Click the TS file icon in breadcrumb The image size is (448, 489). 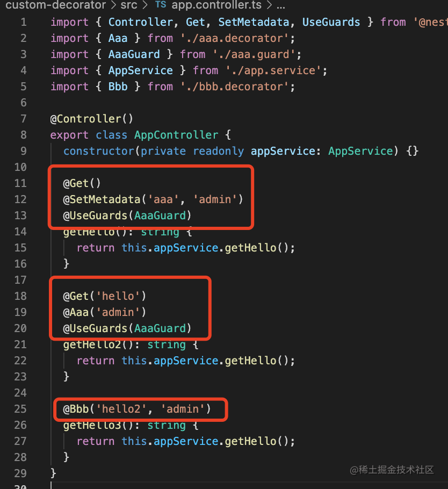click(161, 5)
